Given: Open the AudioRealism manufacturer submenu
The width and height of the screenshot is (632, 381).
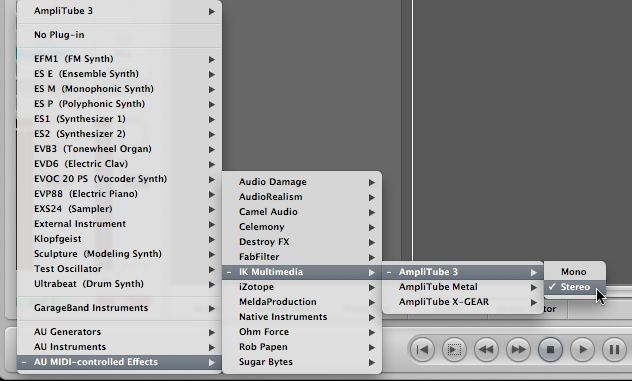Looking at the screenshot, I should (x=302, y=197).
